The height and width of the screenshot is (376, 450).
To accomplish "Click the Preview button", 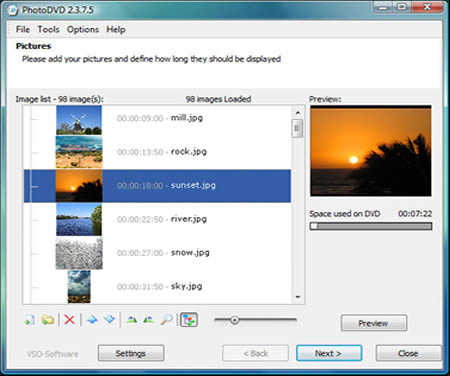I will pos(373,323).
